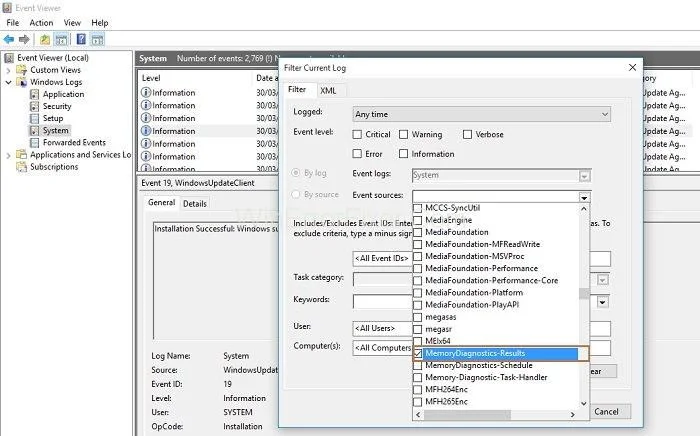This screenshot has height=436, width=700.
Task: Click the Forward arrow toolbar icon
Action: pos(24,39)
